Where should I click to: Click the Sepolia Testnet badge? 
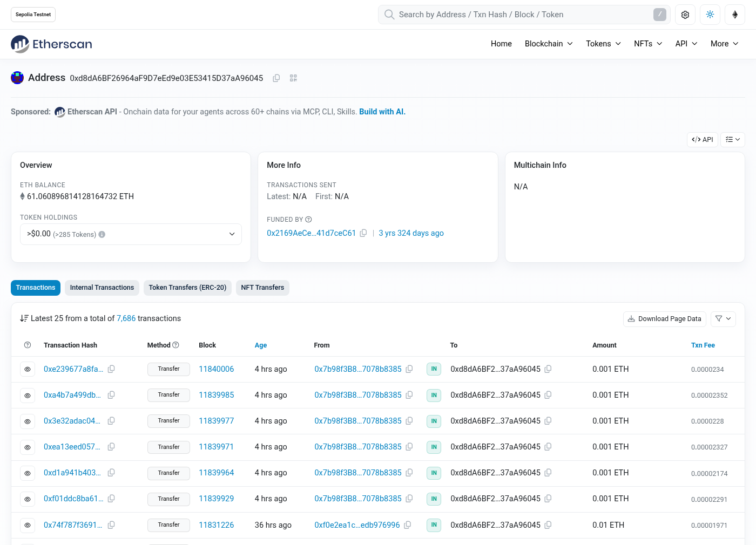point(33,15)
